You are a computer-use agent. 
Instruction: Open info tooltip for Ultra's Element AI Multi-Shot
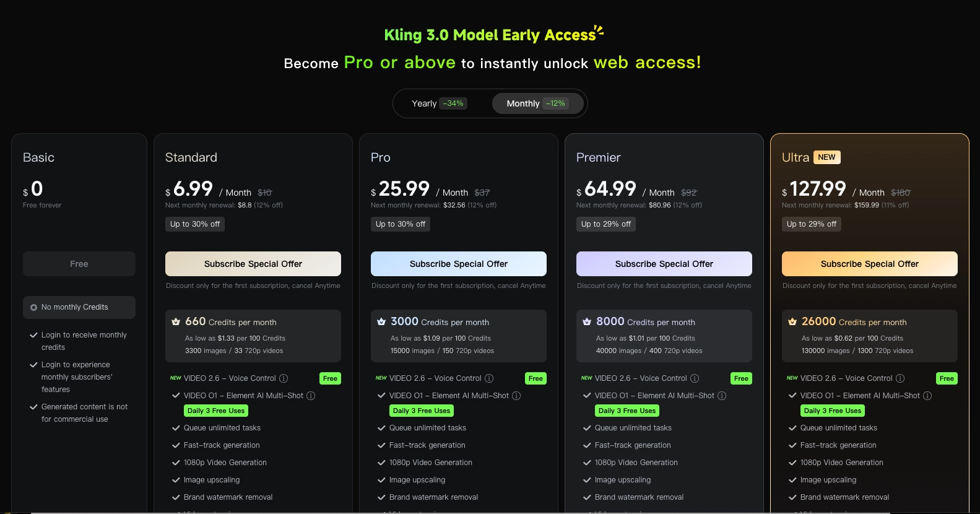[927, 396]
